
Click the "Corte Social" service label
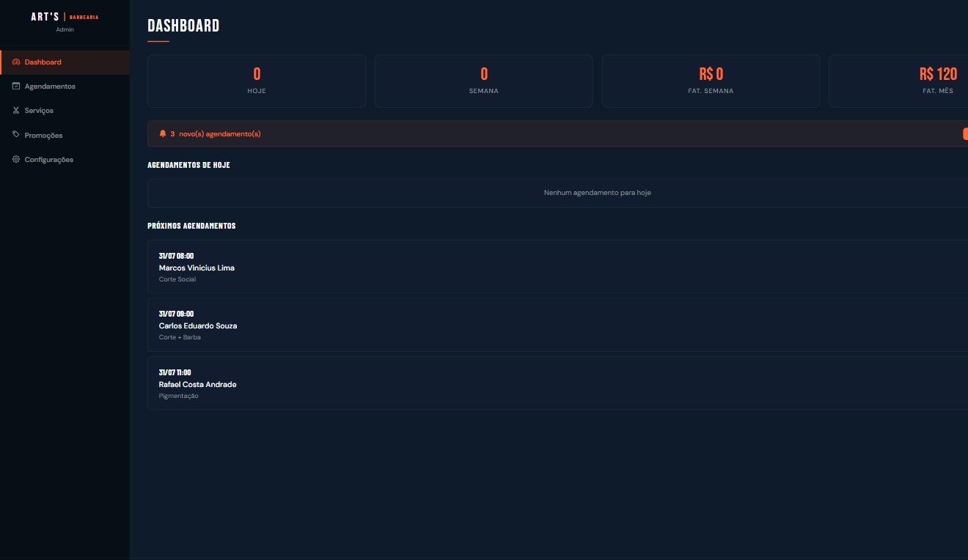click(x=177, y=279)
